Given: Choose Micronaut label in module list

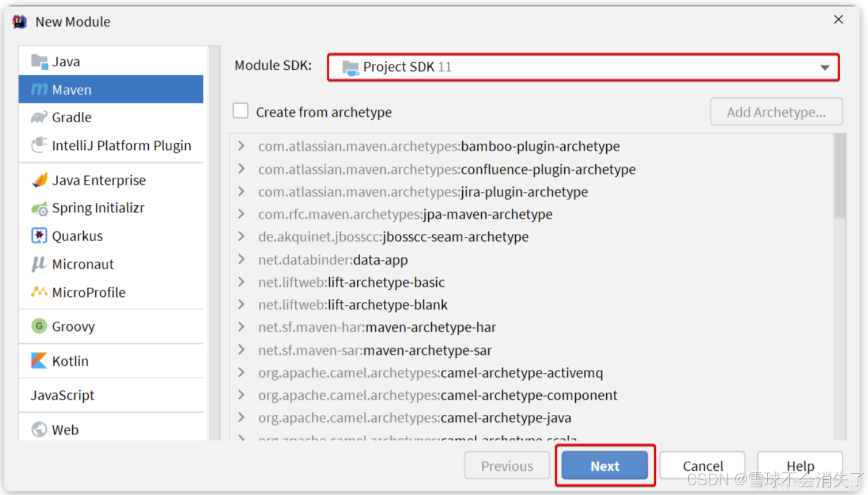Looking at the screenshot, I should click(83, 264).
